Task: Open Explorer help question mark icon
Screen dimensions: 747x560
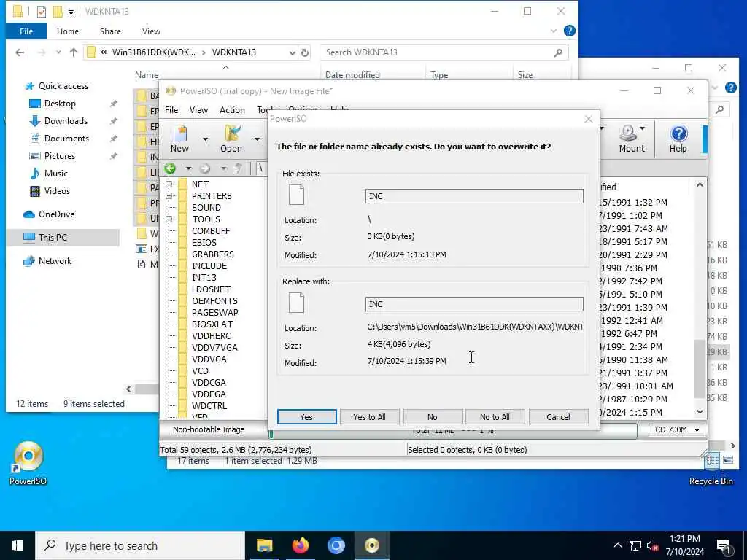Action: (569, 31)
